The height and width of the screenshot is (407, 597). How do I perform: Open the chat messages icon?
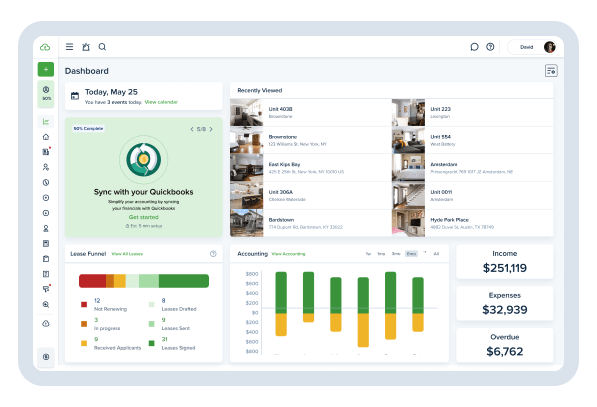tap(474, 47)
